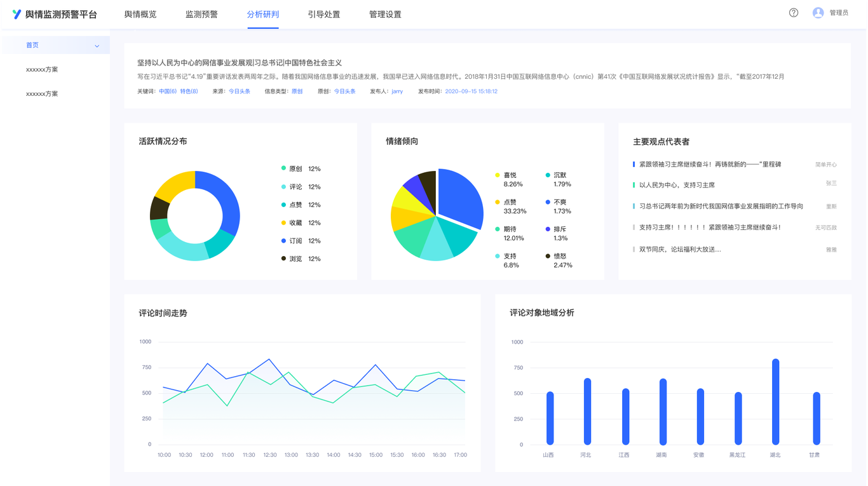Viewport: 868px width, 486px height.
Task: Toggle the 沉默 1.79% legend item
Action: pos(559,179)
